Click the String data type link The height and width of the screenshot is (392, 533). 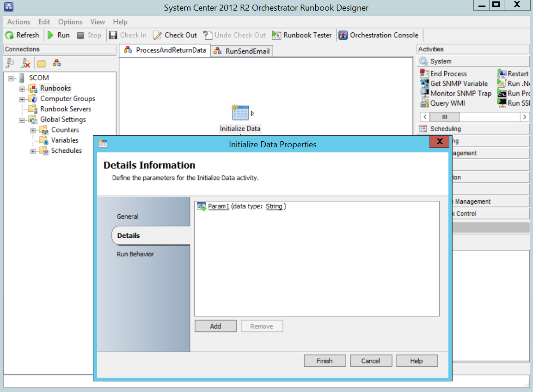coord(274,206)
